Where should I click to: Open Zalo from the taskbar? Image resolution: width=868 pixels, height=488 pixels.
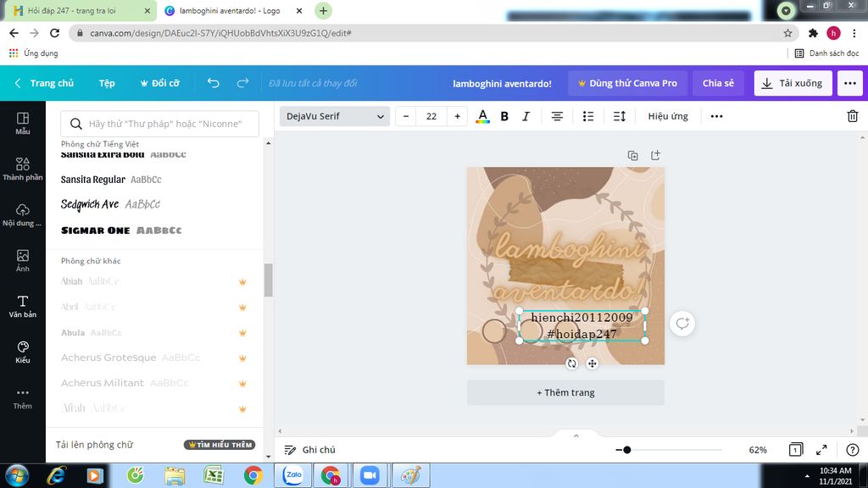pos(292,475)
